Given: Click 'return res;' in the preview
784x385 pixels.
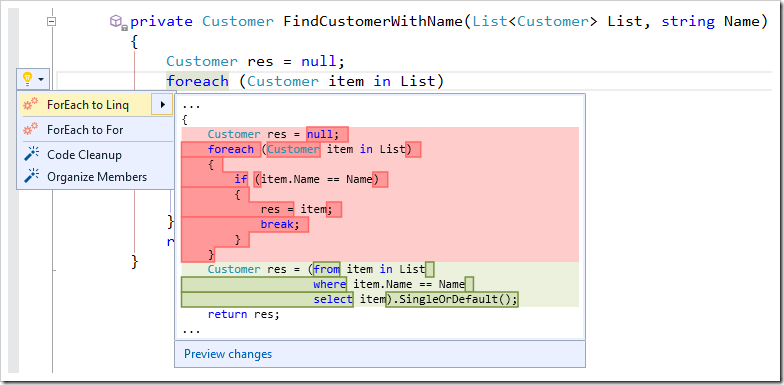Looking at the screenshot, I should click(x=244, y=314).
